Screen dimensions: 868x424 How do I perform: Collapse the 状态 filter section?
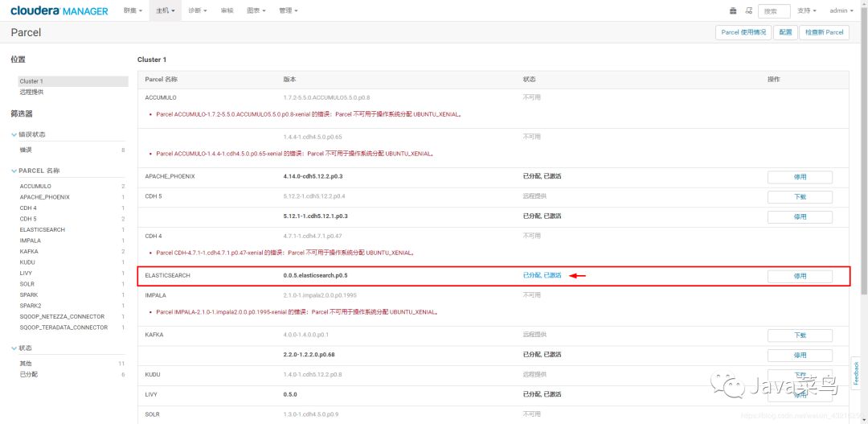click(x=23, y=348)
